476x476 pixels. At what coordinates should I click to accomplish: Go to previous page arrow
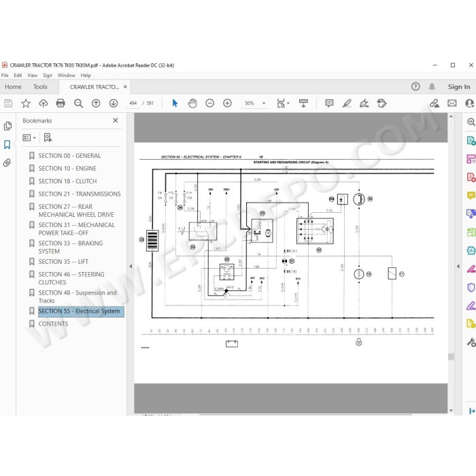point(96,103)
